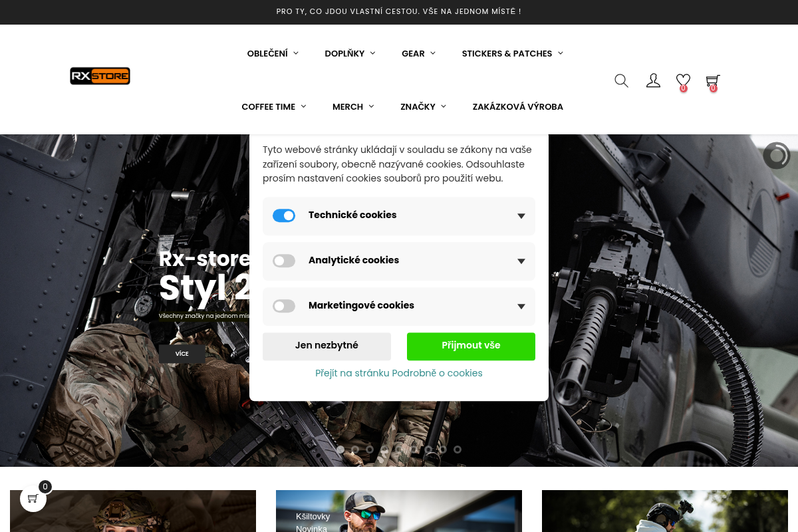Open the MERCH menu
The image size is (798, 532).
(353, 106)
